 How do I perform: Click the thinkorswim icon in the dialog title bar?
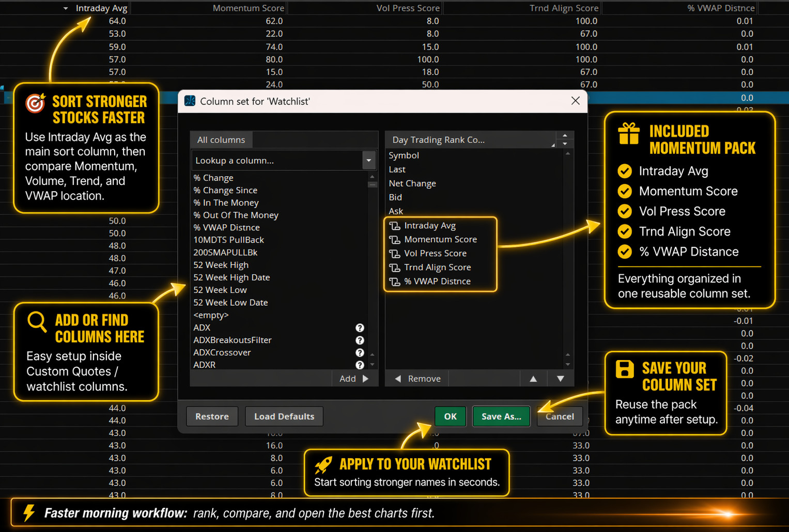pyautogui.click(x=190, y=101)
